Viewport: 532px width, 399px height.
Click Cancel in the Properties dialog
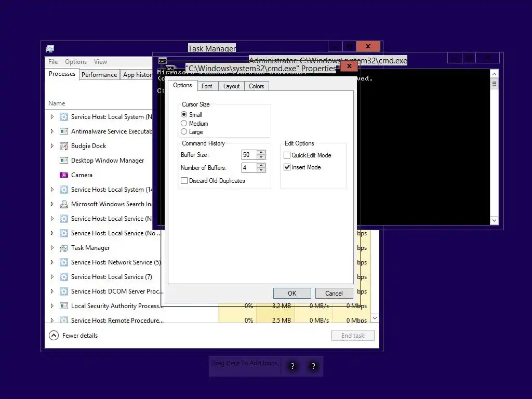click(334, 294)
